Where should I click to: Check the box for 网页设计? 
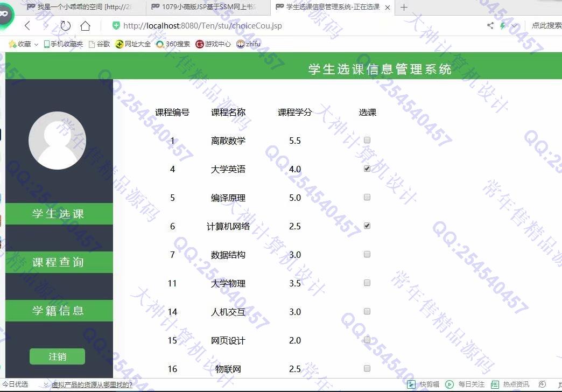pyautogui.click(x=367, y=340)
